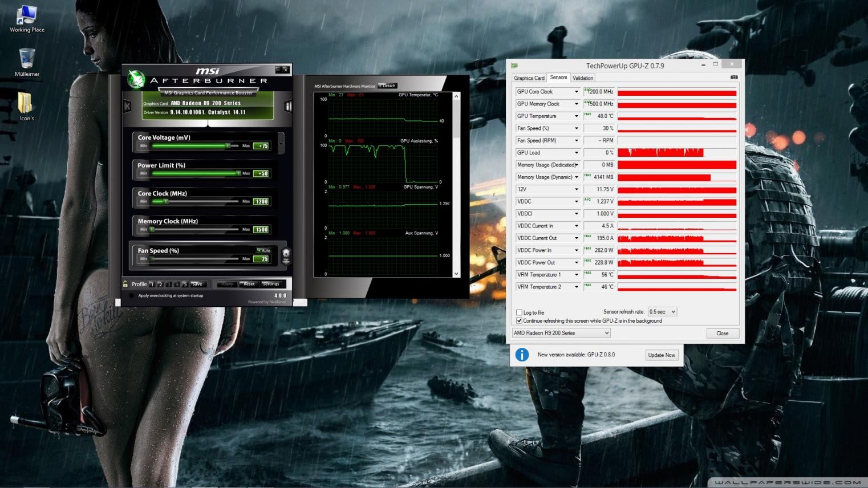Image resolution: width=868 pixels, height=488 pixels.
Task: Click Update Now button for GPU-Z
Action: click(x=662, y=355)
